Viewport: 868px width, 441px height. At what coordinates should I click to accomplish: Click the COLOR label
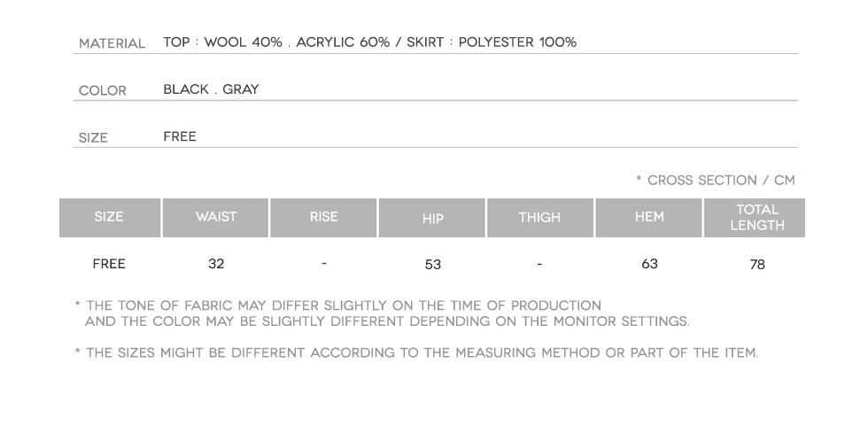pyautogui.click(x=103, y=90)
